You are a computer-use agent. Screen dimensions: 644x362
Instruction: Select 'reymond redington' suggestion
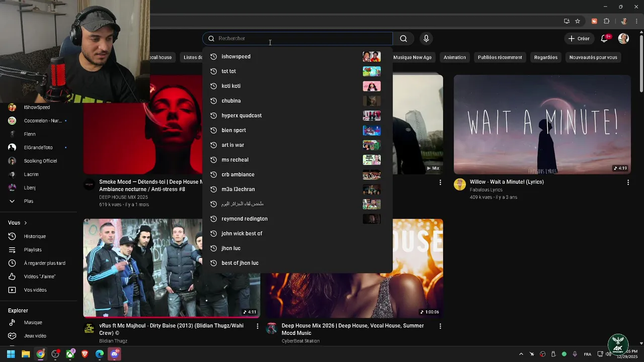click(x=298, y=219)
